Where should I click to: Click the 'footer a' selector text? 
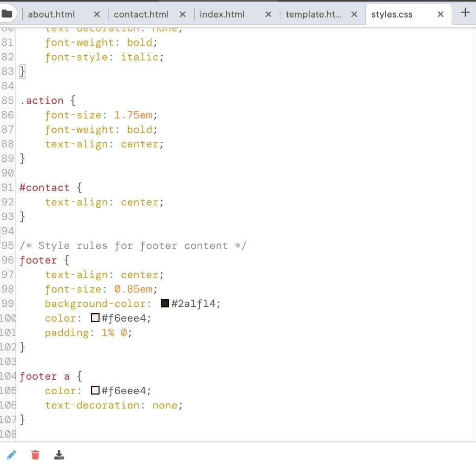[x=45, y=376]
